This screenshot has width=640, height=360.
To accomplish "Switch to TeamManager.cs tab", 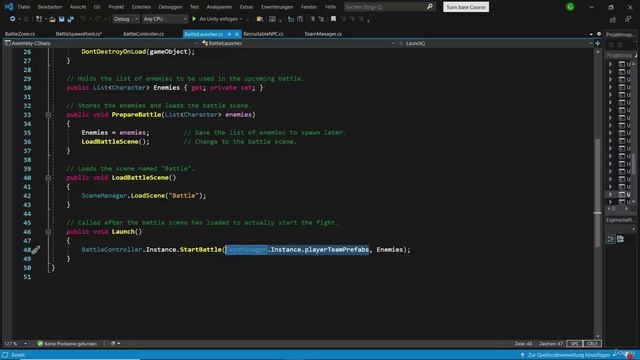I will [323, 34].
